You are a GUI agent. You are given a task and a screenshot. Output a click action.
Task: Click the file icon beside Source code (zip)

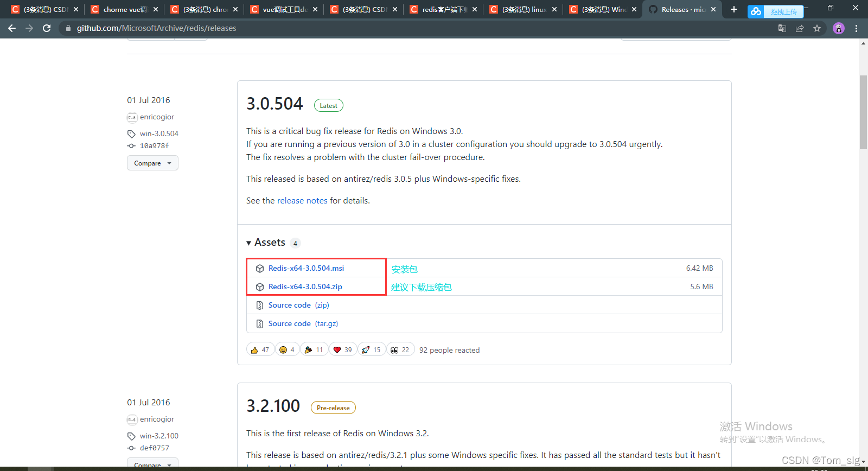click(260, 305)
